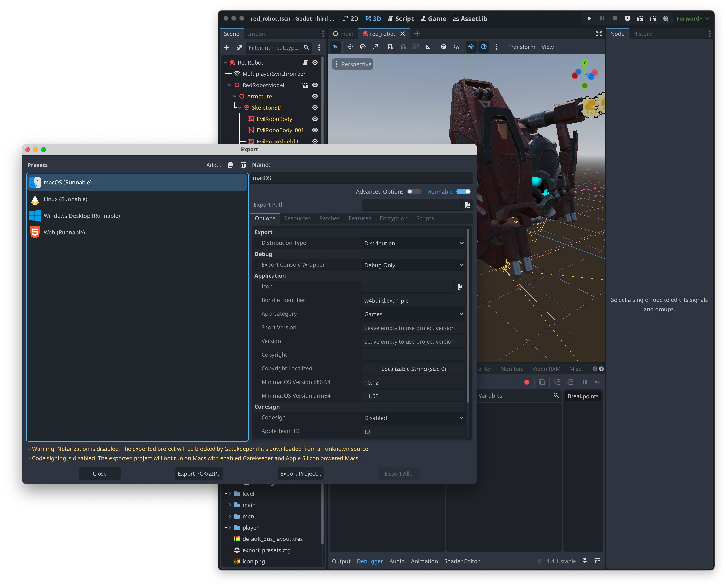Open the Movie Maker film reel icon
Image resolution: width=728 pixels, height=587 pixels.
pos(665,19)
